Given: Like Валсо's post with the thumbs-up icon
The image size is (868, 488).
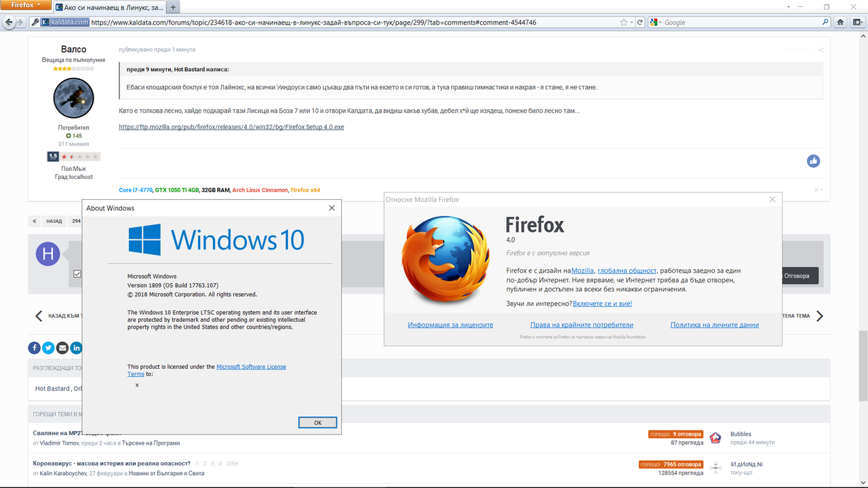Looking at the screenshot, I should (x=813, y=161).
